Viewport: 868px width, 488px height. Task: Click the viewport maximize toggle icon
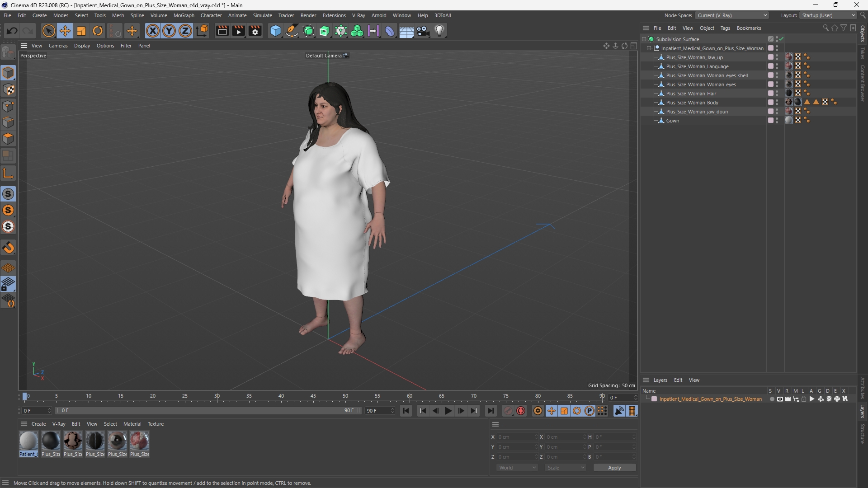634,46
